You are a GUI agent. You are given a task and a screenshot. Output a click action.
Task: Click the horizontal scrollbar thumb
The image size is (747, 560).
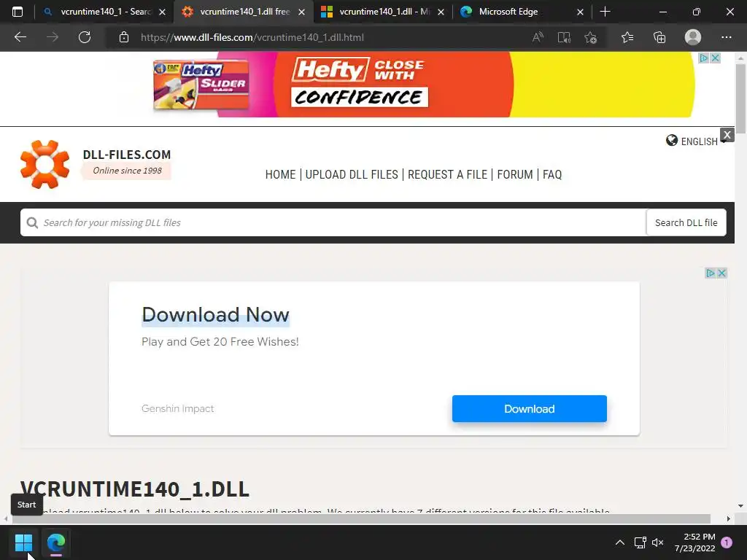(361, 518)
